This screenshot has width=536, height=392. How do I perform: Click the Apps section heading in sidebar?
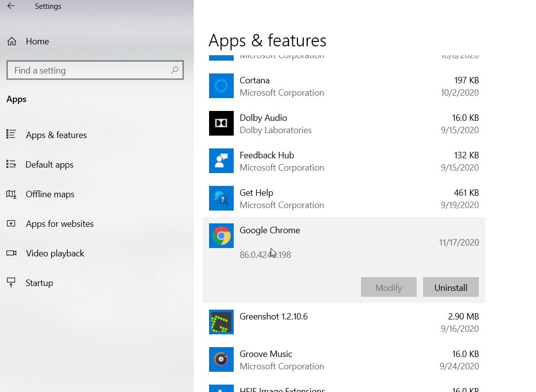16,100
